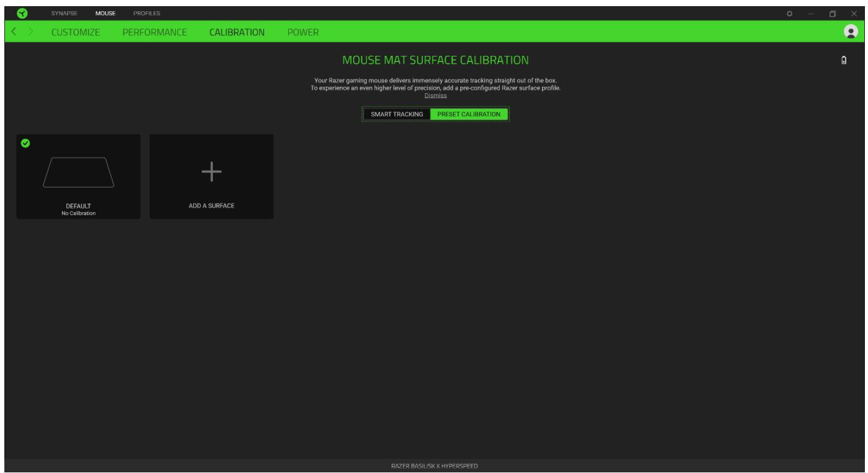
Task: Switch to the Customize tab
Action: point(75,32)
